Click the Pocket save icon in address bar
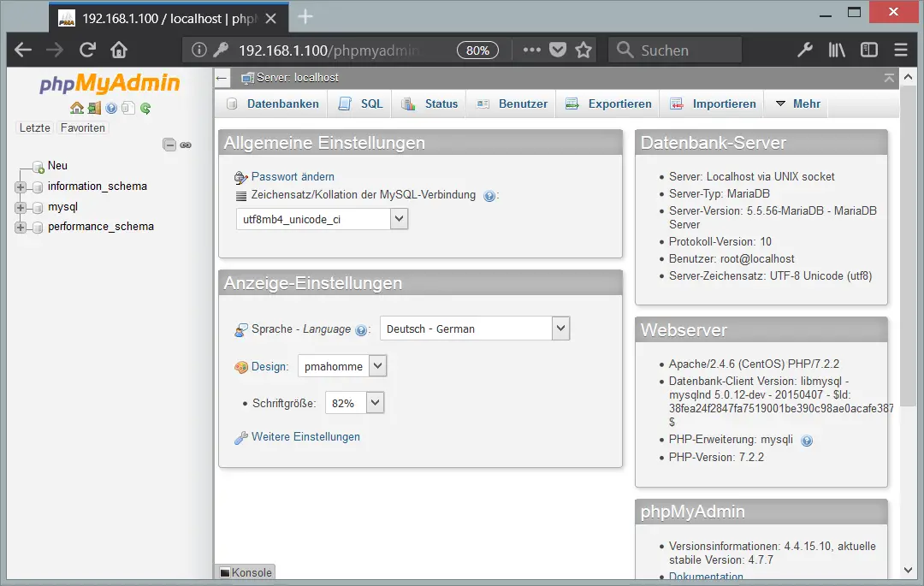This screenshot has width=924, height=586. [558, 50]
